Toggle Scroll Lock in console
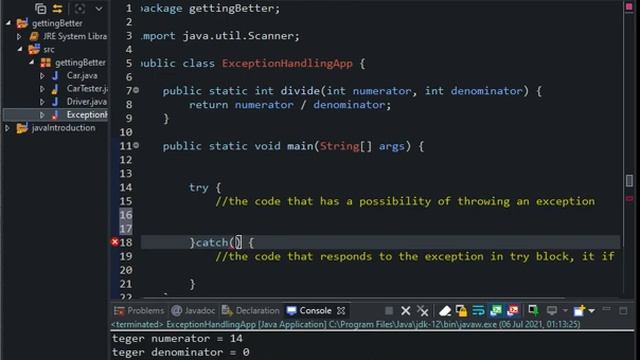Screen dimensions: 640x360 point(461,311)
